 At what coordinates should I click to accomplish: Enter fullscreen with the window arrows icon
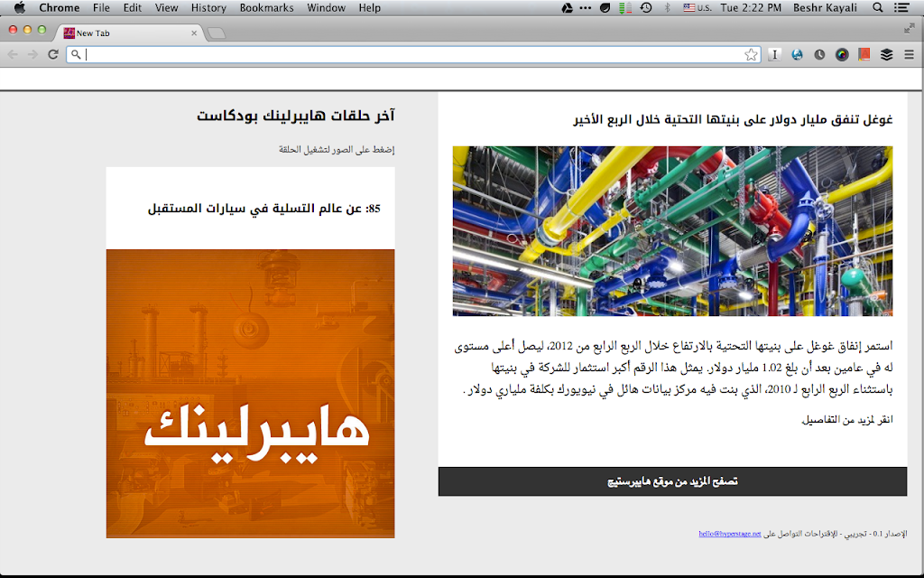pyautogui.click(x=910, y=28)
